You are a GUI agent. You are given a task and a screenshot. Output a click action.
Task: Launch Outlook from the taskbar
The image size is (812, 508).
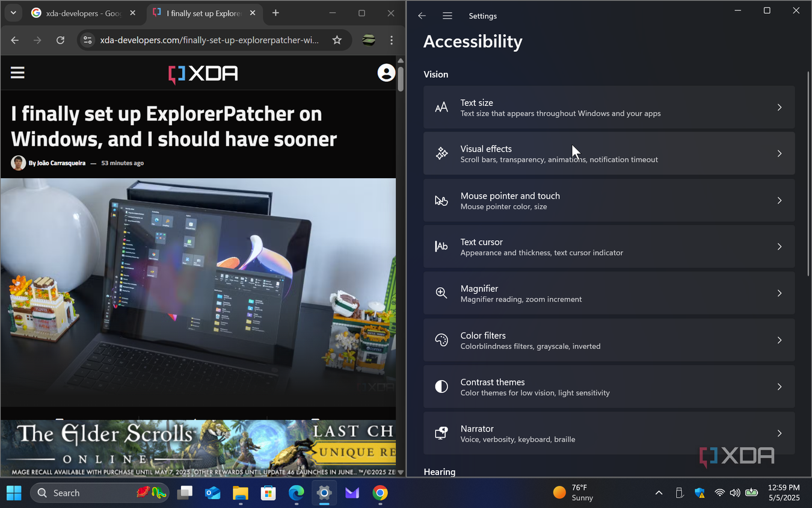tap(213, 493)
